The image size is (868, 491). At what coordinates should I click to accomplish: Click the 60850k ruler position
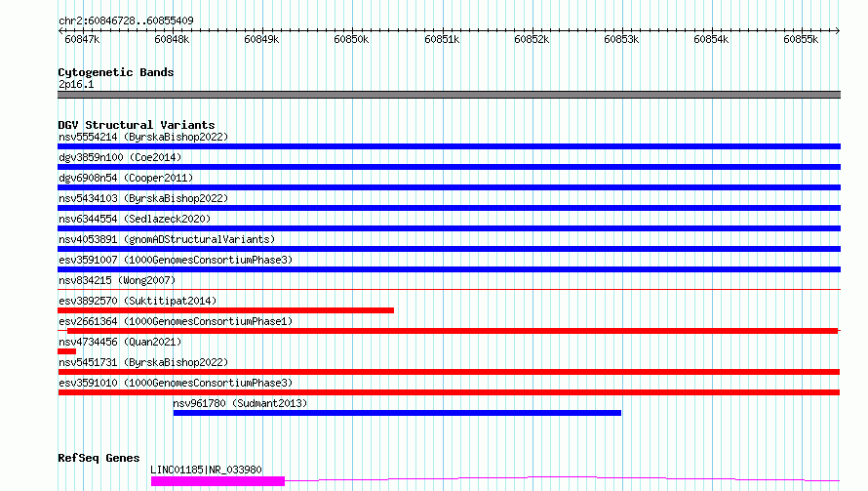(x=351, y=39)
